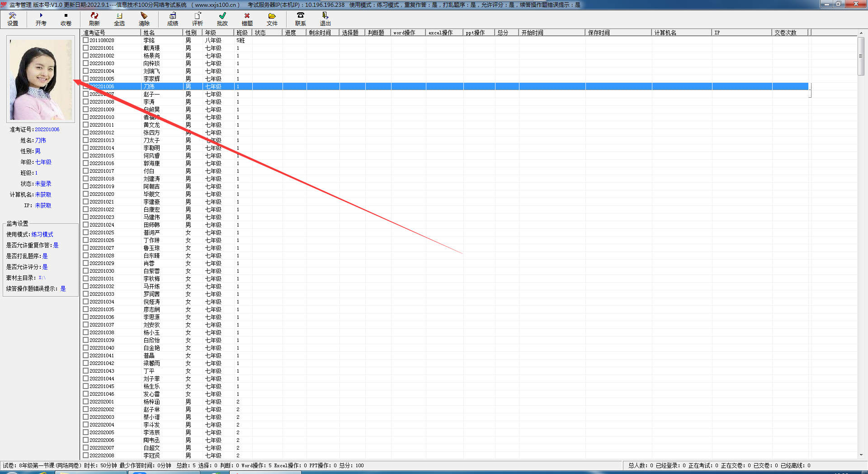The height and width of the screenshot is (474, 868).
Task: Click the 选择题 column header
Action: click(352, 33)
